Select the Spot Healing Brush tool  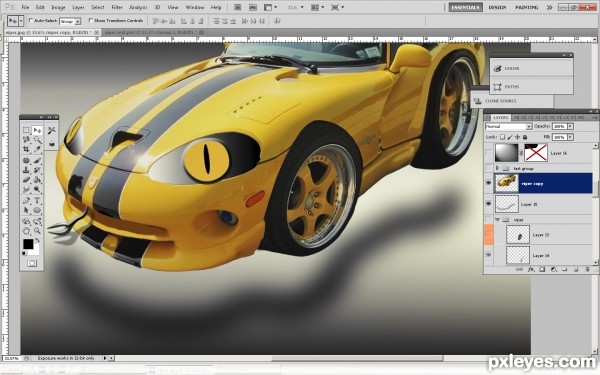tap(26, 160)
